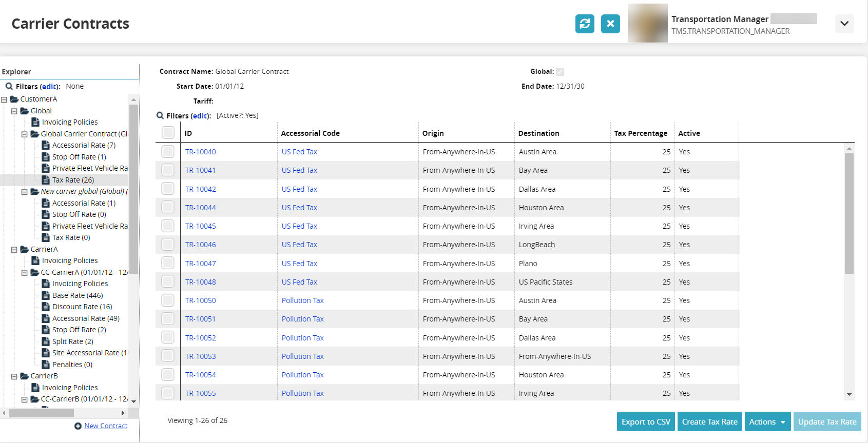Collapse the CarrierA tree node
The image size is (868, 443).
(x=14, y=250)
